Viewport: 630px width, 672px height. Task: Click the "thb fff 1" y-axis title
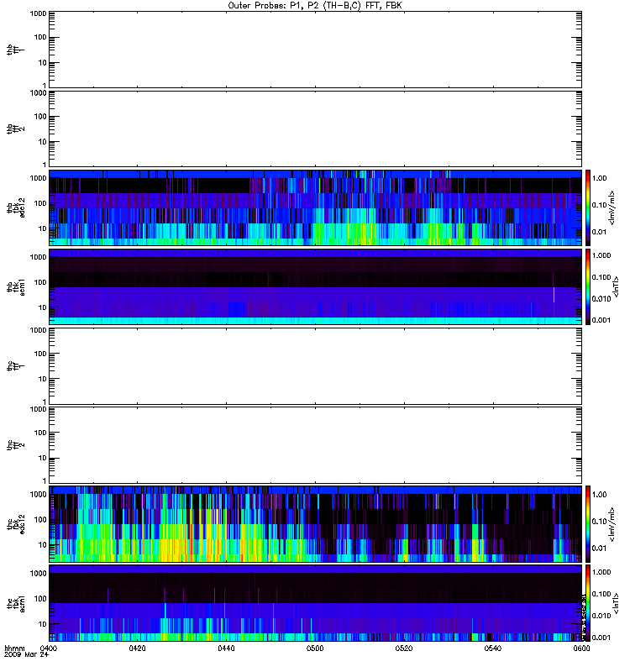[x=15, y=50]
